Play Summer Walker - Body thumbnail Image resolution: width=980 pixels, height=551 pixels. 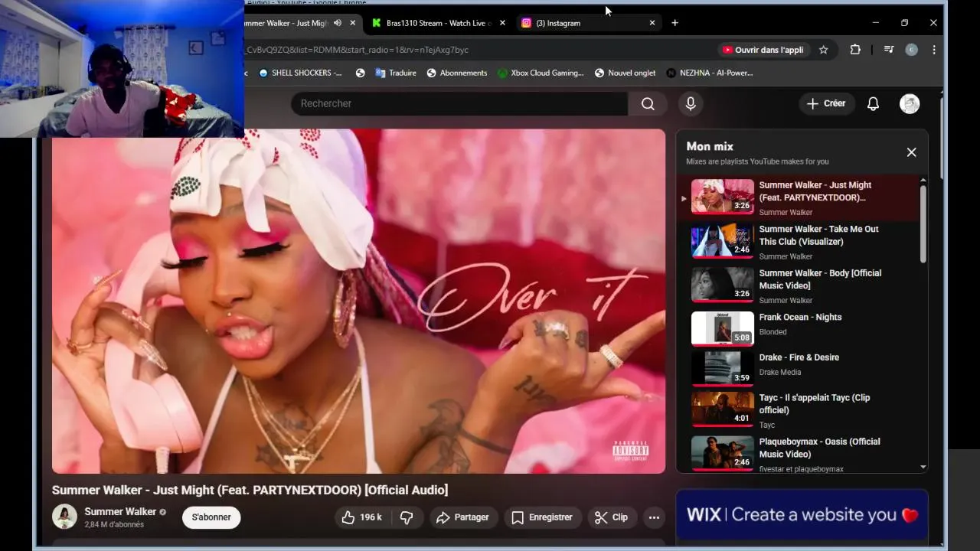tap(722, 285)
